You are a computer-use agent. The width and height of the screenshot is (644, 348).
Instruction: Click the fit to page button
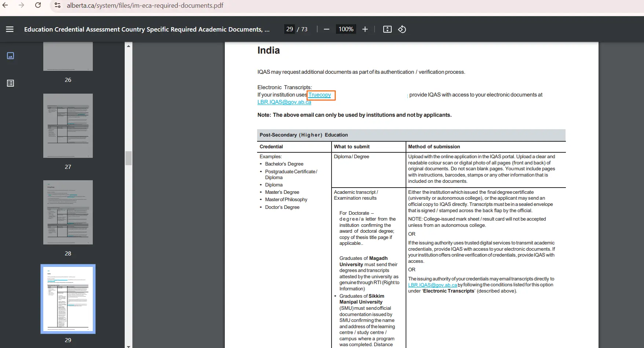(x=387, y=29)
